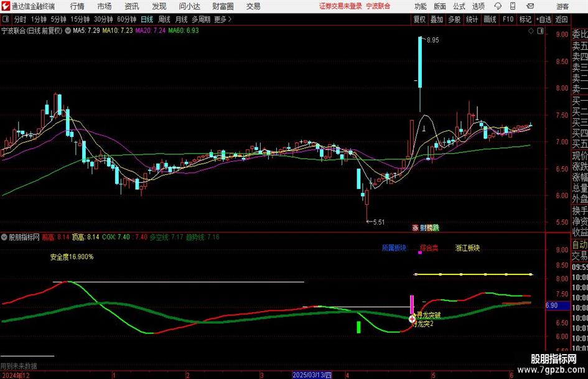Open the customer service headset icon
The width and height of the screenshot is (588, 379).
498,6
